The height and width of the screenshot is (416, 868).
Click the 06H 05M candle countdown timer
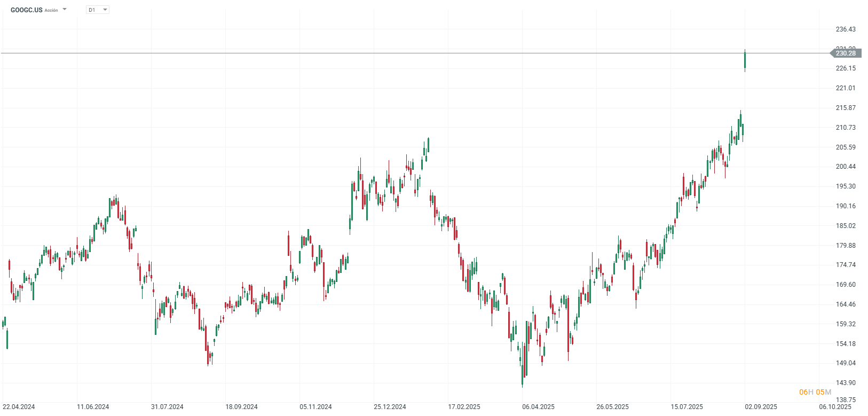[815, 393]
